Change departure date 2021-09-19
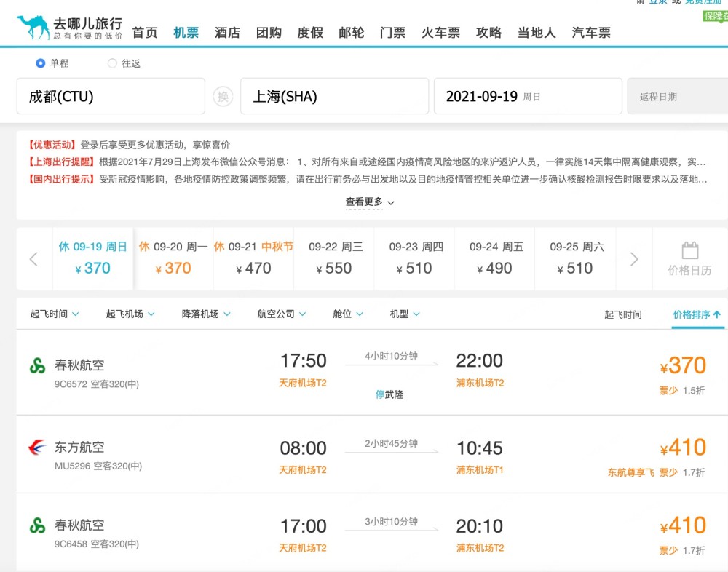The height and width of the screenshot is (572, 728). pyautogui.click(x=528, y=96)
